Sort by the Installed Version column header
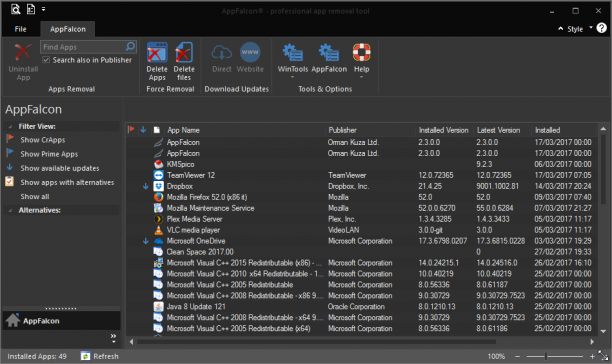612x364 pixels. coord(444,130)
